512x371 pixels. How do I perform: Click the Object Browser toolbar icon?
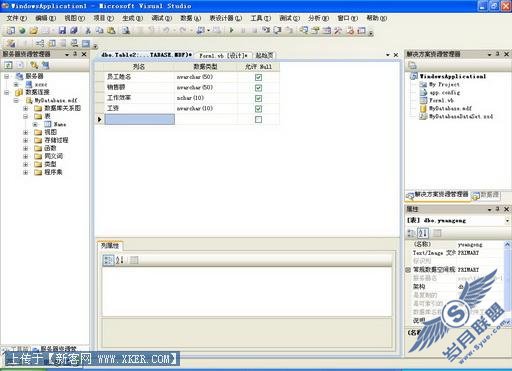327,31
